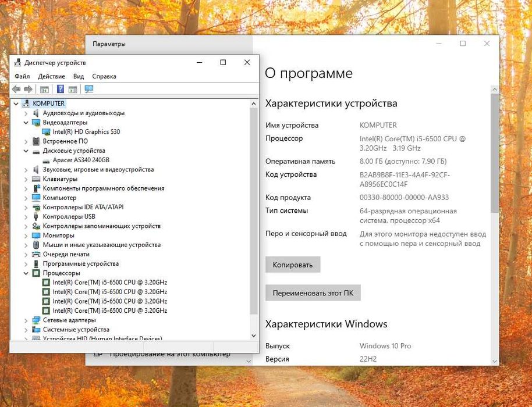Minimize the Параметры window
The width and height of the screenshot is (532, 407).
tap(439, 44)
